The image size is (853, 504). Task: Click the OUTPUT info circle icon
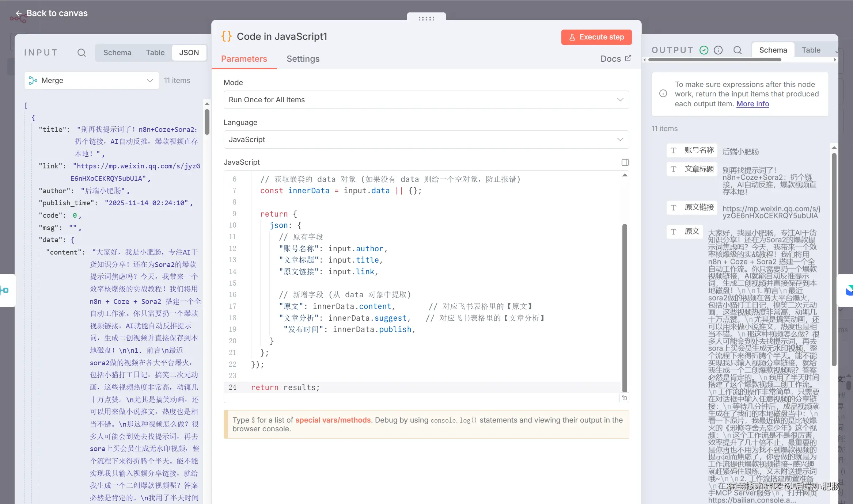(x=718, y=50)
